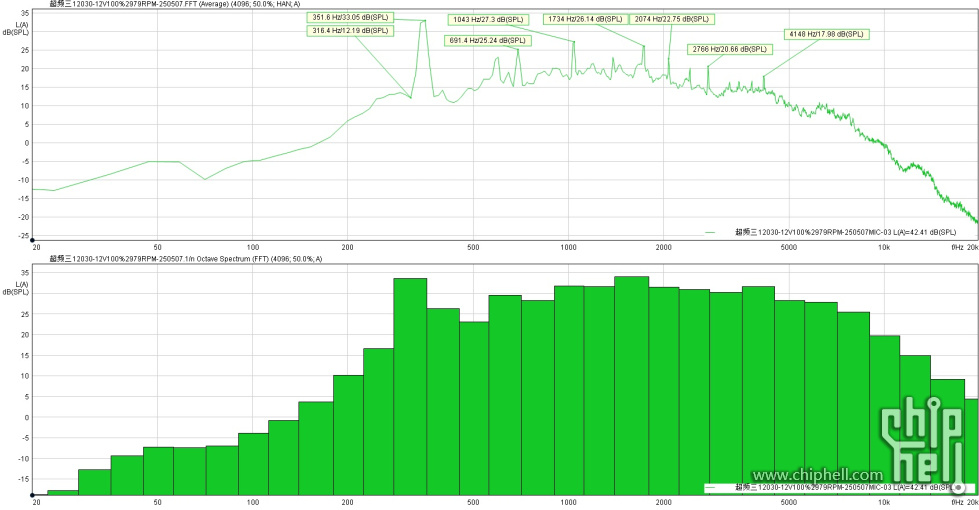
Task: Click the 10k tick on FFT frequency axis
Action: click(884, 248)
